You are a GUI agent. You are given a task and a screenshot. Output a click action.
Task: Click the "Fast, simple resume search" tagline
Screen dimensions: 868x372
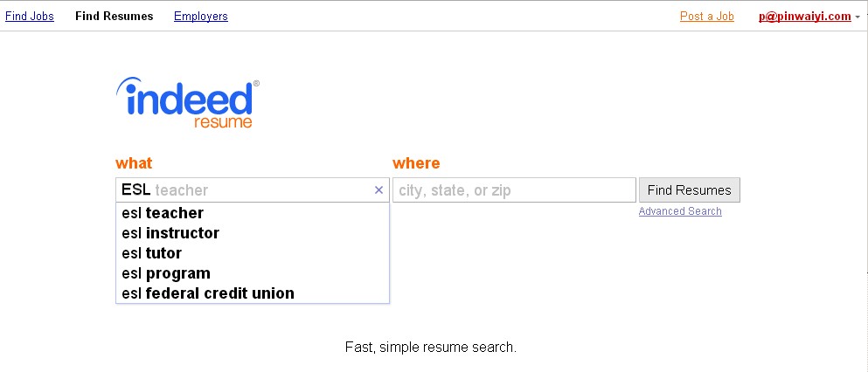point(431,348)
